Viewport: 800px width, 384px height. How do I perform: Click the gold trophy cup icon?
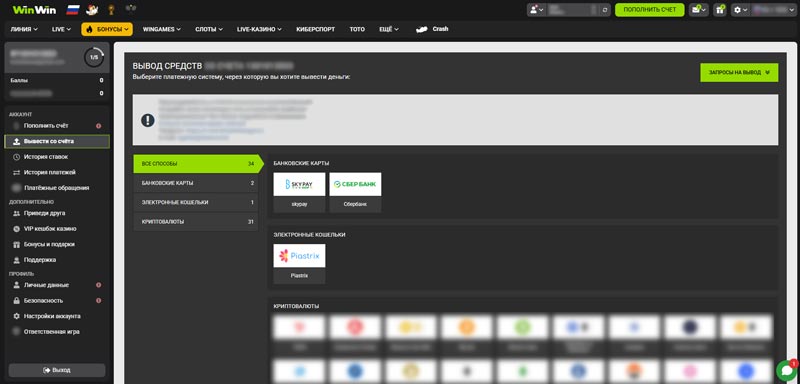click(111, 10)
